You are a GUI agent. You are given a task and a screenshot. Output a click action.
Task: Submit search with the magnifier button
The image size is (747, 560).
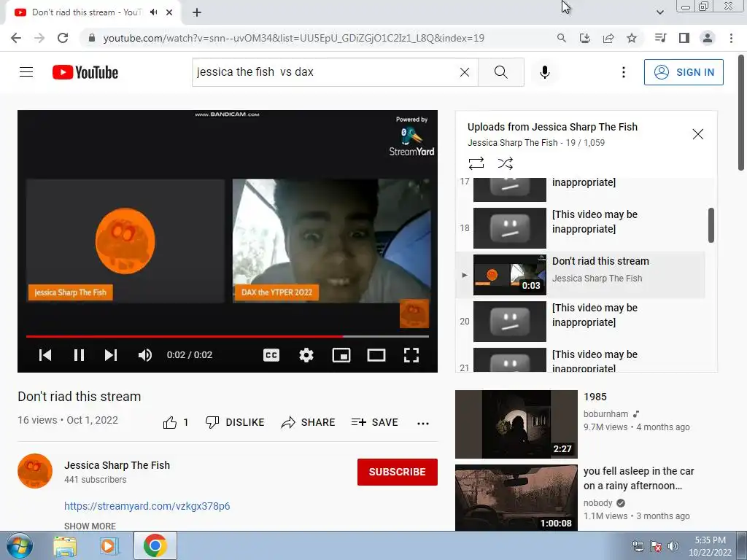[500, 72]
